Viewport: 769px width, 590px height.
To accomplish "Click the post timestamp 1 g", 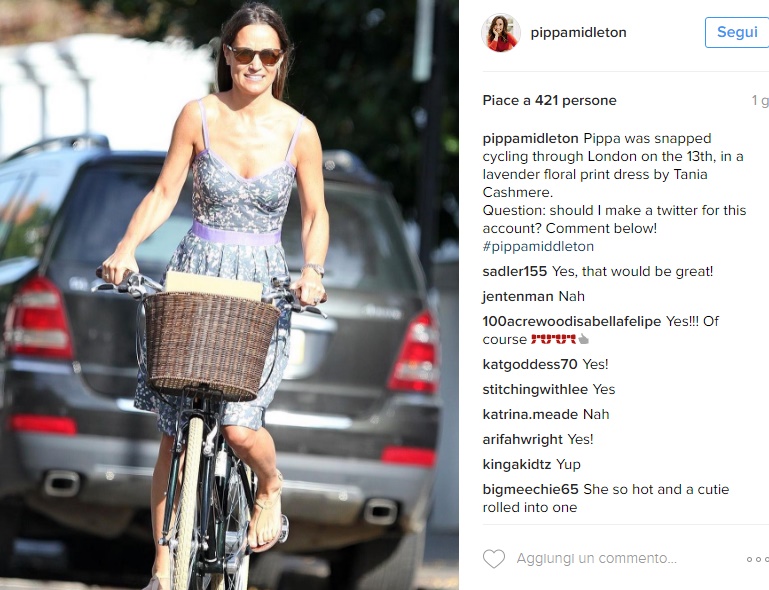I will pos(760,101).
